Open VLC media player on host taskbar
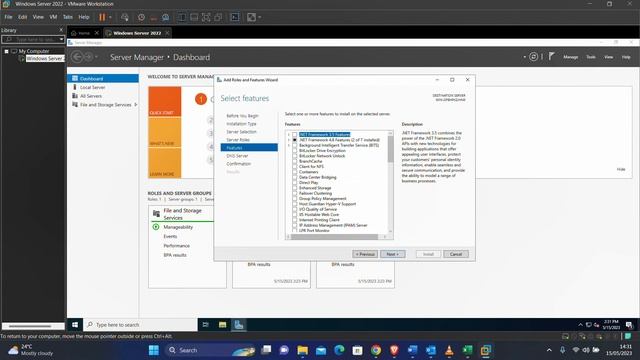The image size is (640, 360). tap(449, 350)
